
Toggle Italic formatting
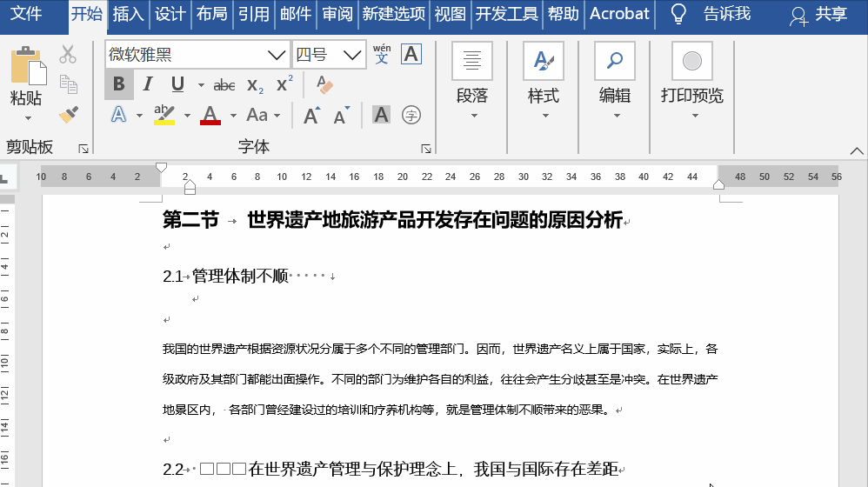pyautogui.click(x=148, y=84)
